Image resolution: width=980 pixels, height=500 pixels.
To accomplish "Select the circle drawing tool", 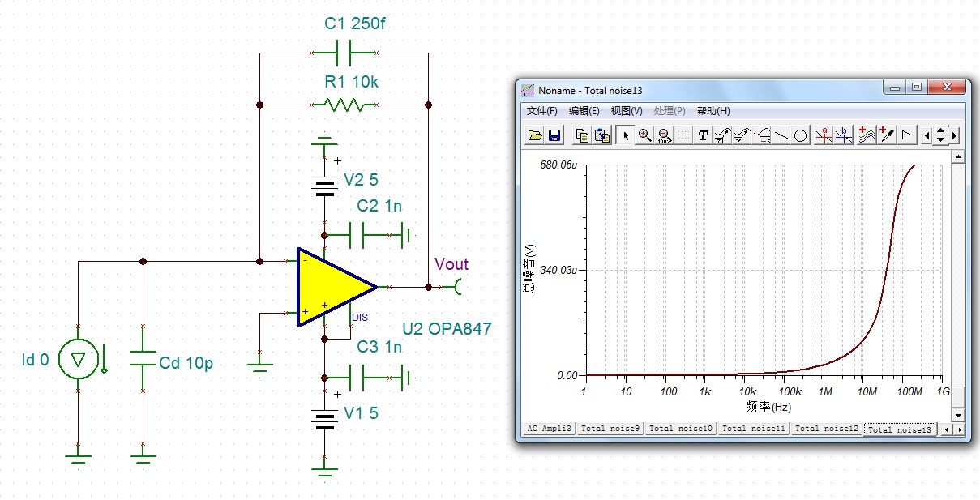I will [801, 136].
